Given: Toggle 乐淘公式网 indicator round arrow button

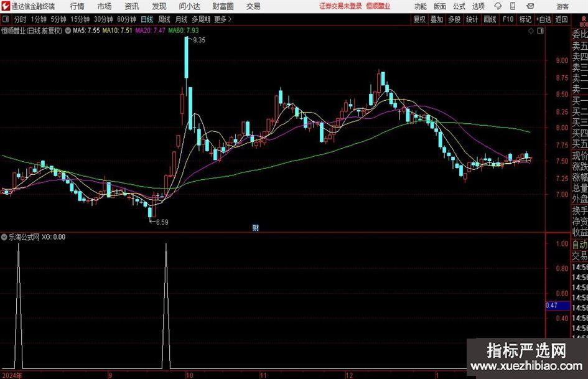Looking at the screenshot, I should 5,237.
